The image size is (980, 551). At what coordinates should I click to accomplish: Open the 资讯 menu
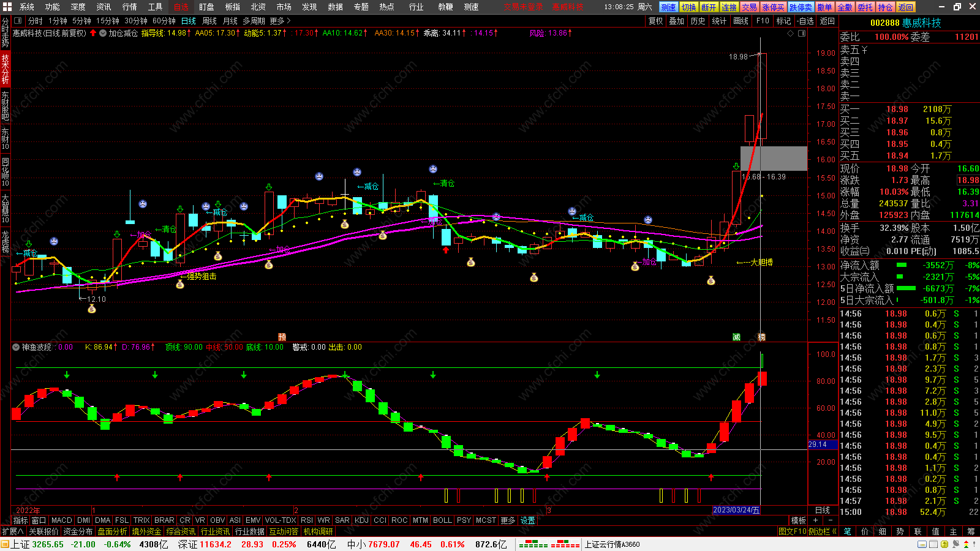104,7
